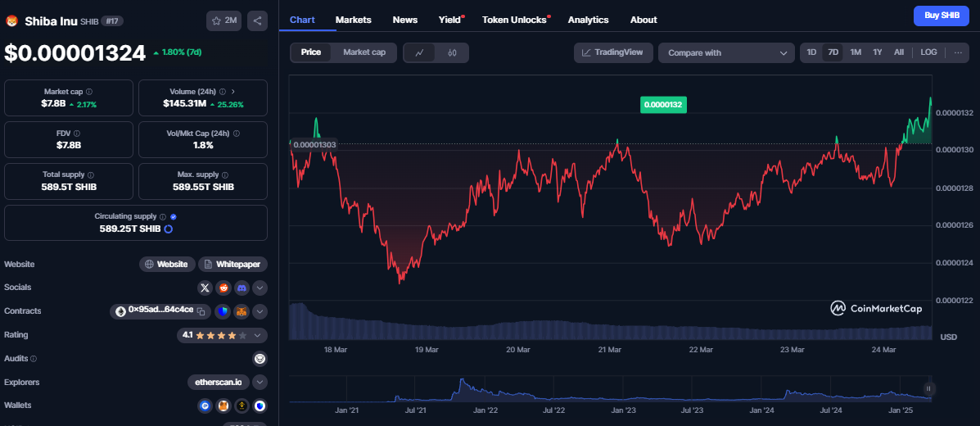
Task: Click the historical range navigator chart
Action: (x=610, y=389)
